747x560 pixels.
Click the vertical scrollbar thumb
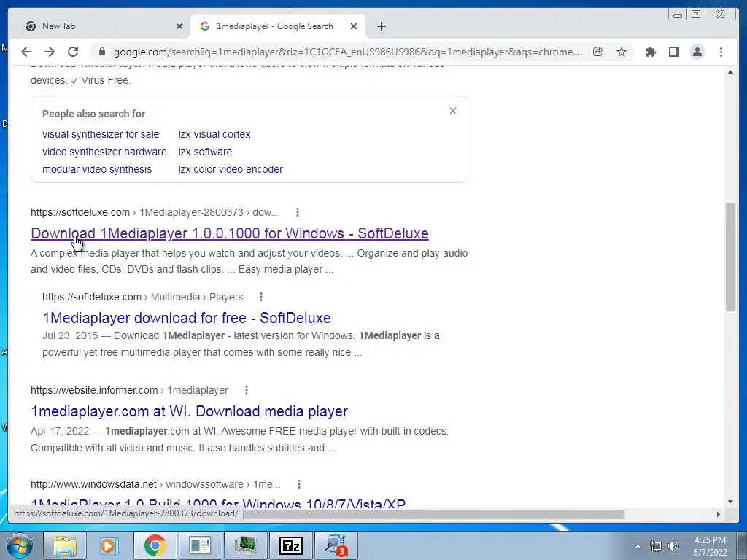coord(730,257)
